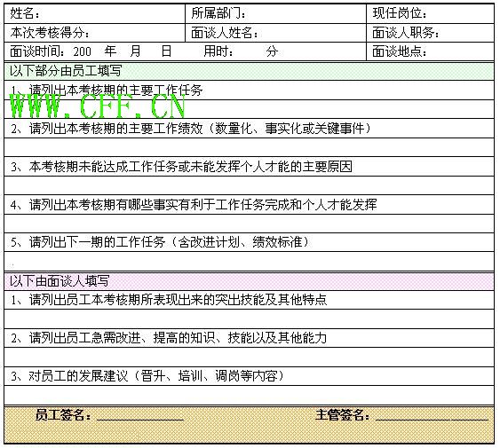The height and width of the screenshot is (448, 500).
Task: Click the green 以下部分由员工填写 header
Action: pos(249,71)
